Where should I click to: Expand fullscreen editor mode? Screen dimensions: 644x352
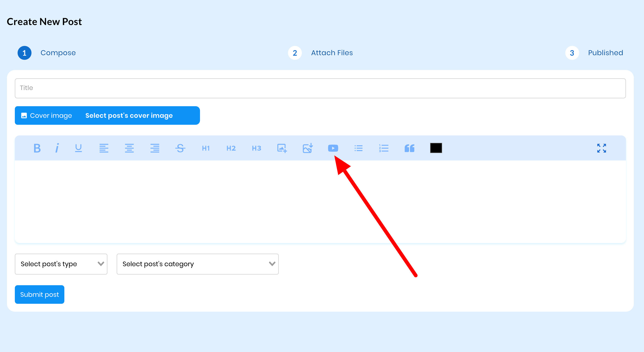(602, 148)
